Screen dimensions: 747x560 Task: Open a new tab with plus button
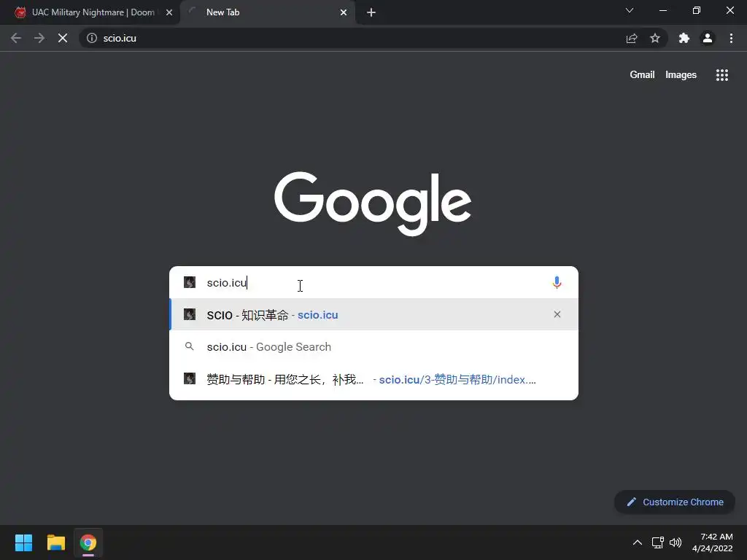(x=371, y=12)
